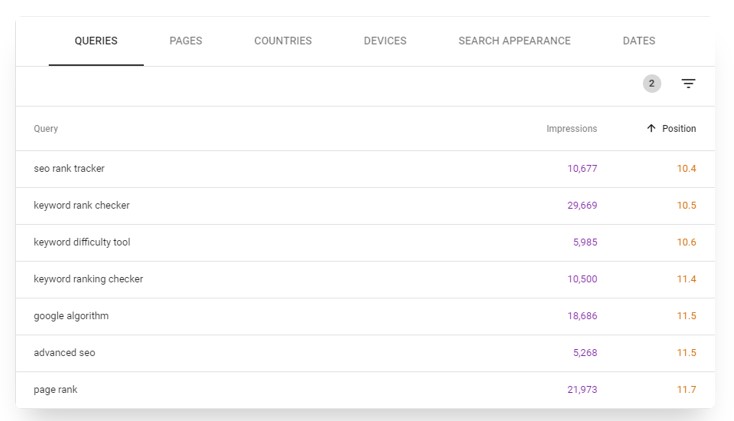734x421 pixels.
Task: Click the 29,669 impressions value
Action: pyautogui.click(x=582, y=206)
